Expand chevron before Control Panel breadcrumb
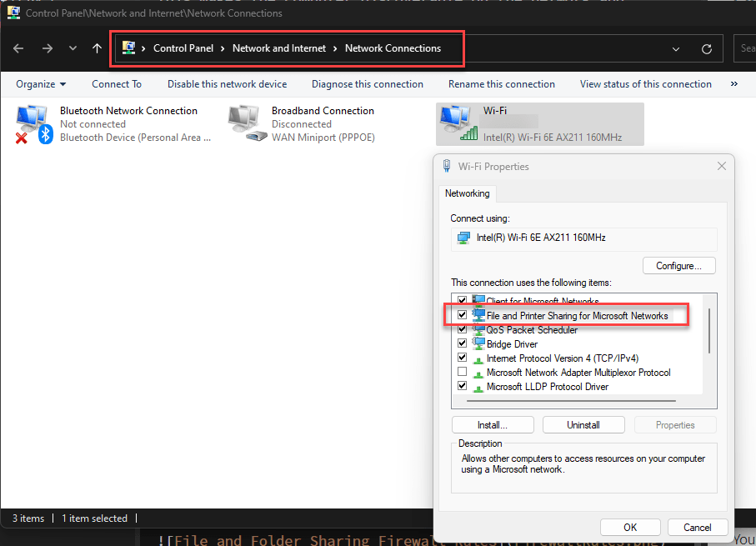The width and height of the screenshot is (756, 546). point(143,48)
